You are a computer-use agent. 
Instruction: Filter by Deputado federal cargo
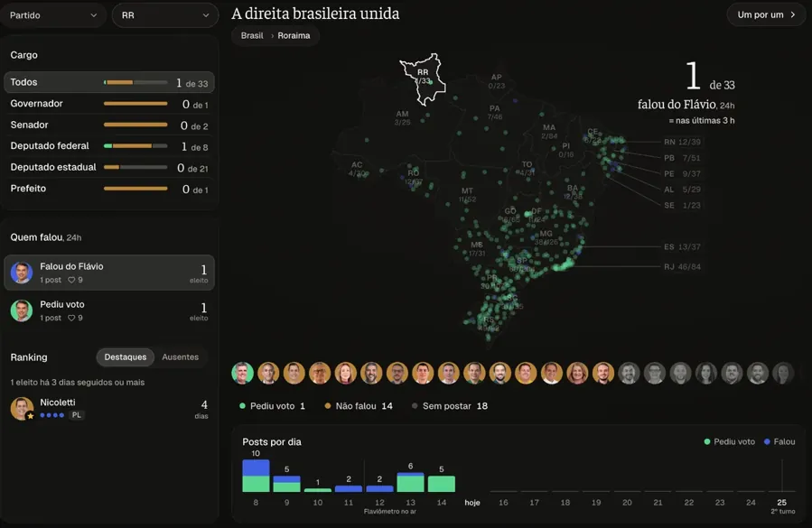tap(109, 146)
